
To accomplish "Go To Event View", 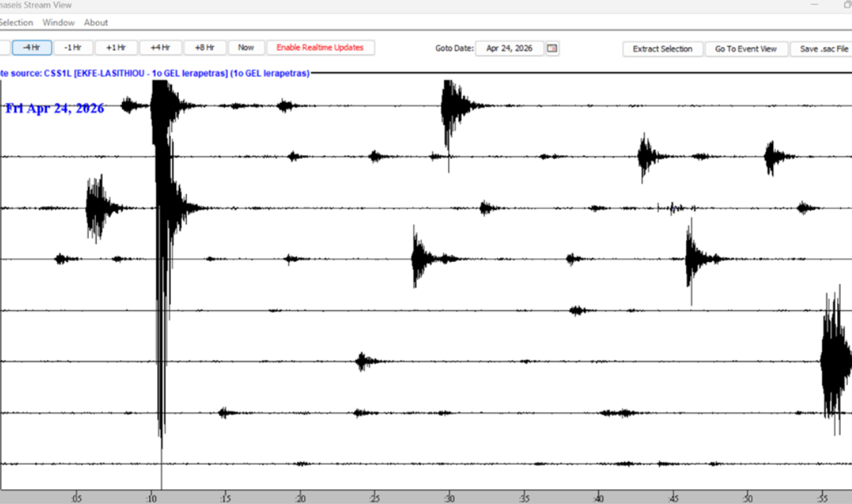I will [745, 49].
